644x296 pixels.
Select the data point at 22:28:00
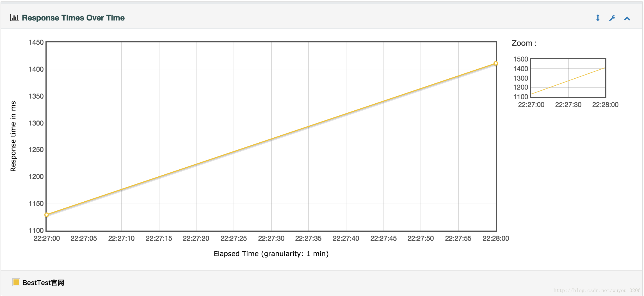(496, 63)
